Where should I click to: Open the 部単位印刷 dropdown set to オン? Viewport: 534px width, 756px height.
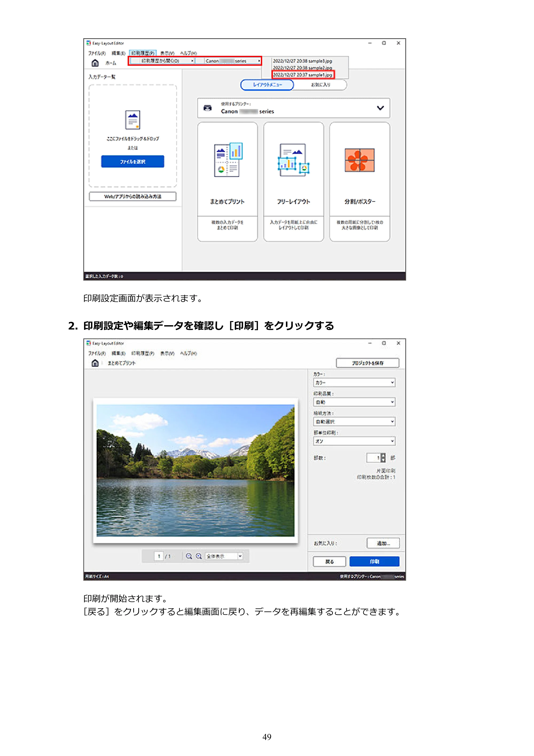[x=354, y=441]
